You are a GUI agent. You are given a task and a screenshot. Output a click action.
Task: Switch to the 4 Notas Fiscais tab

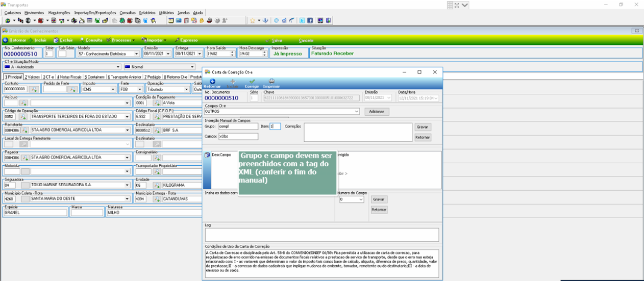[69, 77]
